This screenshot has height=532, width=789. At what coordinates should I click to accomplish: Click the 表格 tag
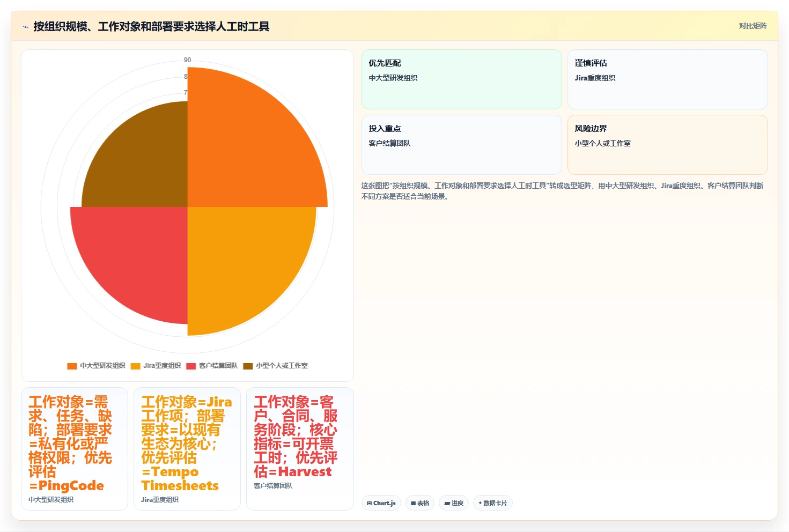coord(420,503)
